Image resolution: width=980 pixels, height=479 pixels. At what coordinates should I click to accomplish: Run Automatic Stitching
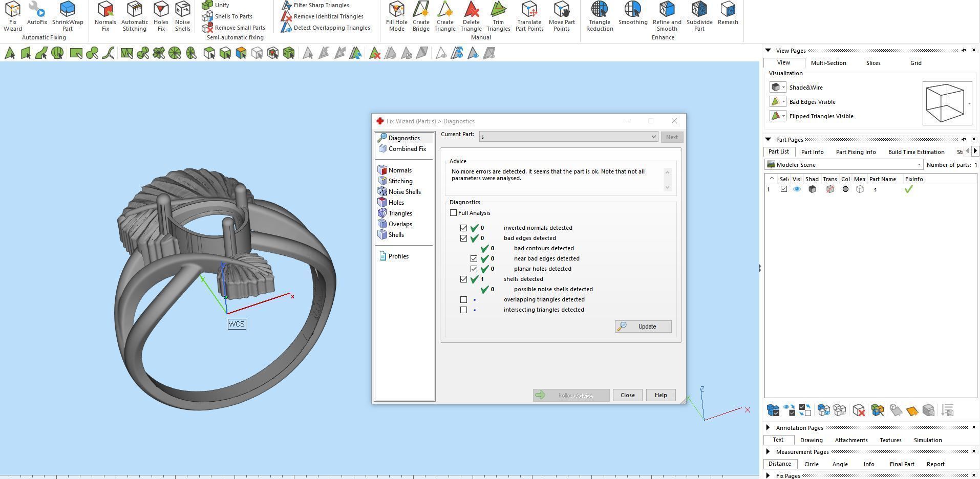[135, 16]
